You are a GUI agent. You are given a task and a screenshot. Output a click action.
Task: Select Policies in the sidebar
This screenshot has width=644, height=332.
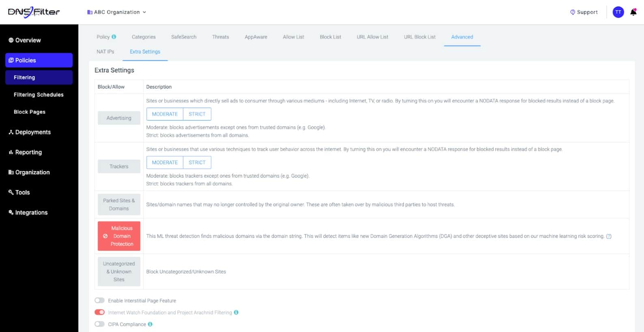click(x=39, y=60)
